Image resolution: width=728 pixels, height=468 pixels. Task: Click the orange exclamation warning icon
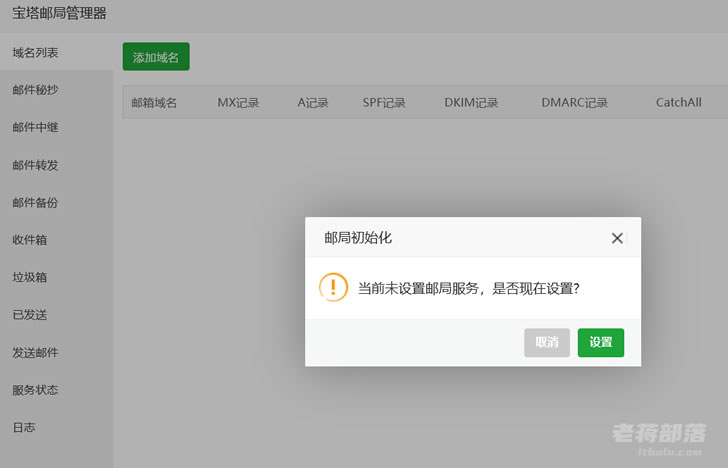[x=333, y=287]
